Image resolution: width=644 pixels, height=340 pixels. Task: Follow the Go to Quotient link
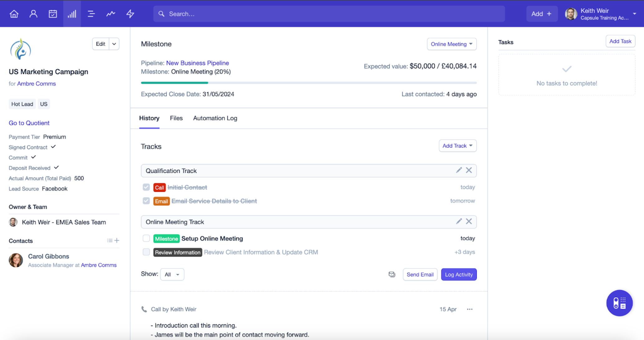point(29,123)
